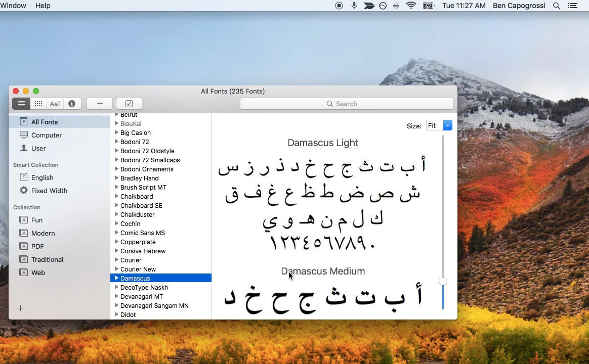589x364 pixels.
Task: Open Spotlight search in menu bar
Action: click(557, 6)
